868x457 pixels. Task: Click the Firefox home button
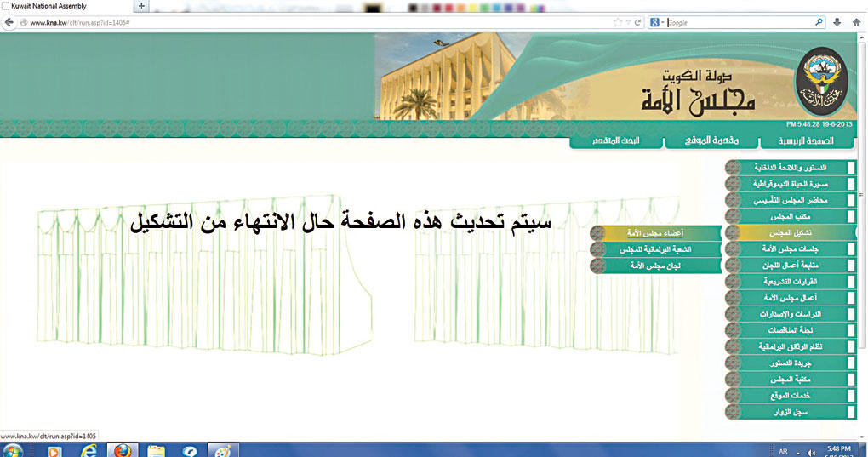coord(856,22)
